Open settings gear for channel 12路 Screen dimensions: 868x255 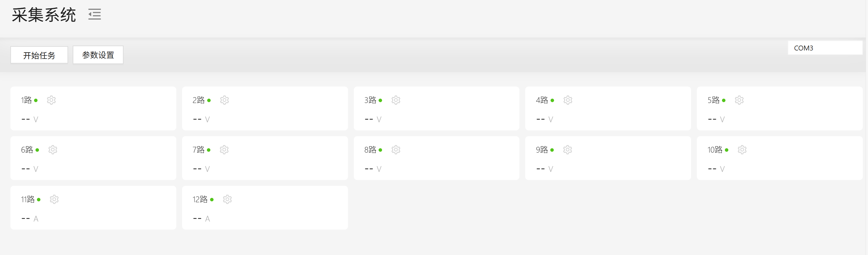click(x=227, y=199)
